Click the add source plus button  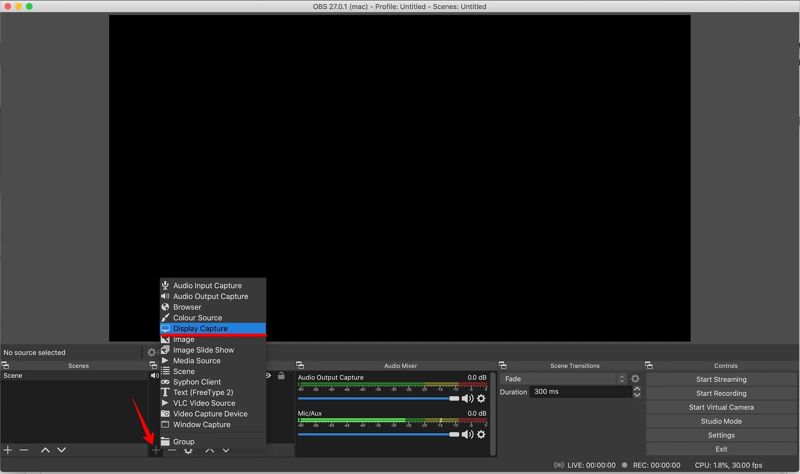[x=156, y=451]
